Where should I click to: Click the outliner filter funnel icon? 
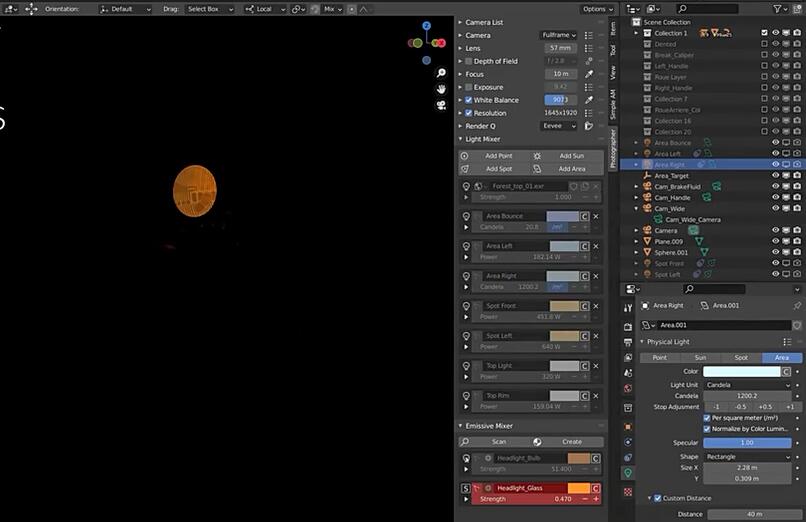point(778,9)
